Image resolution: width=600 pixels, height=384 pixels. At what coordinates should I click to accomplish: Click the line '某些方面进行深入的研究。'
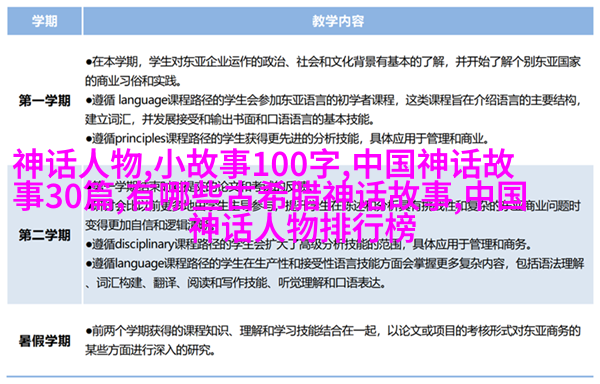[149, 350]
